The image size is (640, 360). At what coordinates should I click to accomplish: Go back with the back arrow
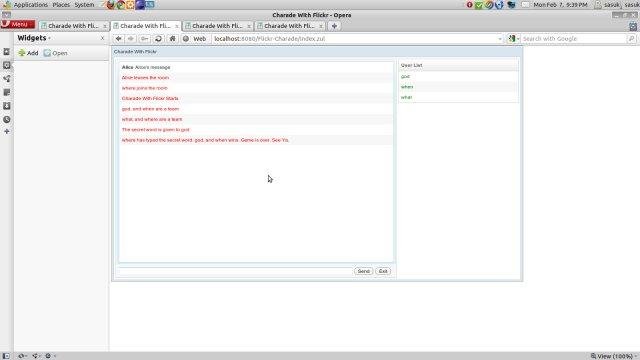click(x=118, y=39)
